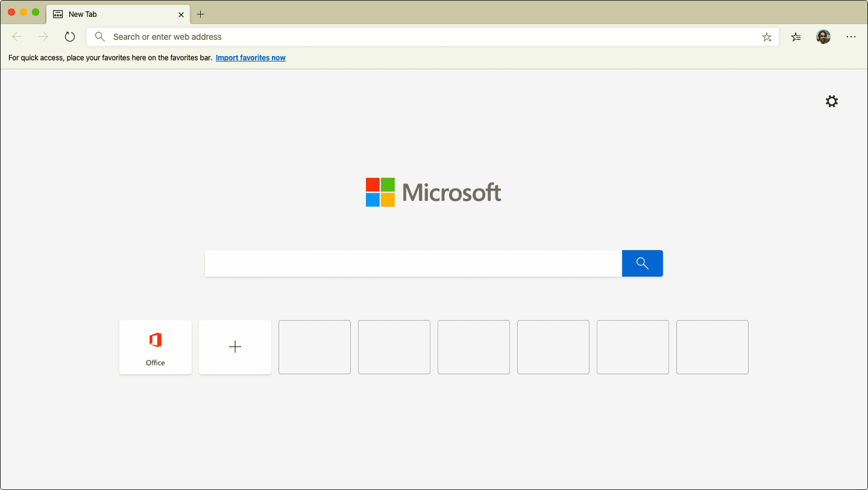The image size is (868, 490).
Task: Go forward using the forward arrow
Action: (43, 37)
